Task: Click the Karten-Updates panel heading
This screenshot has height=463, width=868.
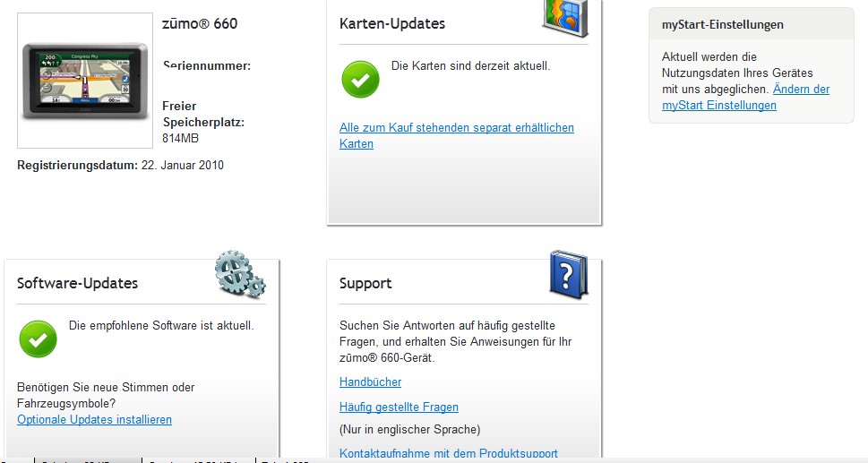Action: (392, 23)
